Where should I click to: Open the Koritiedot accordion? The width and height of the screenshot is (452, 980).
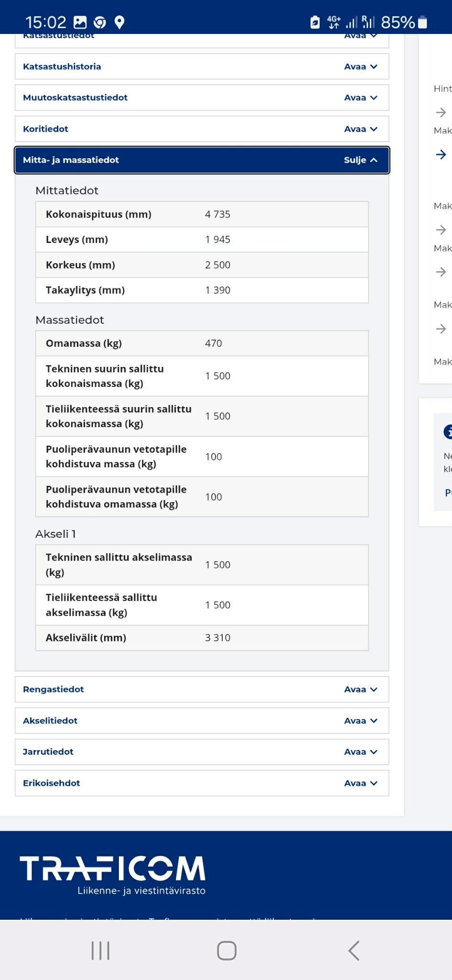tap(202, 129)
